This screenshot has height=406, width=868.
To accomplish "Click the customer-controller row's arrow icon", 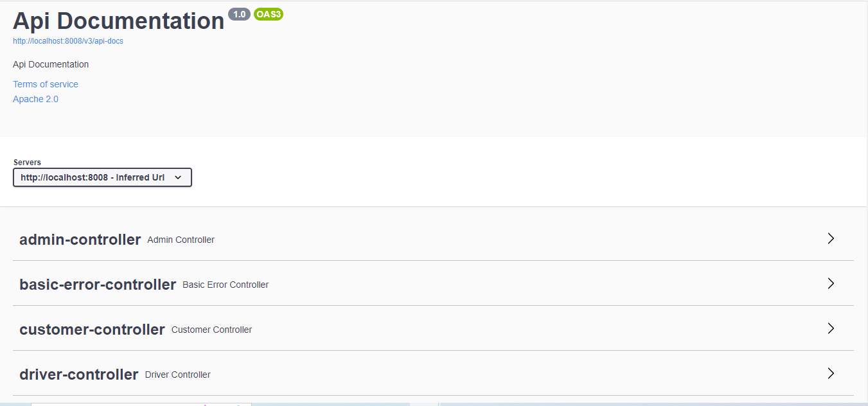I will click(831, 328).
